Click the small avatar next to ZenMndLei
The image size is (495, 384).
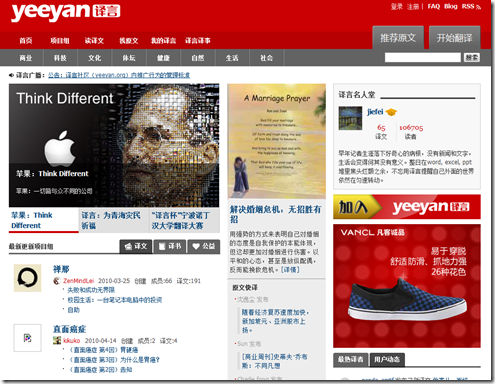[x=57, y=281]
